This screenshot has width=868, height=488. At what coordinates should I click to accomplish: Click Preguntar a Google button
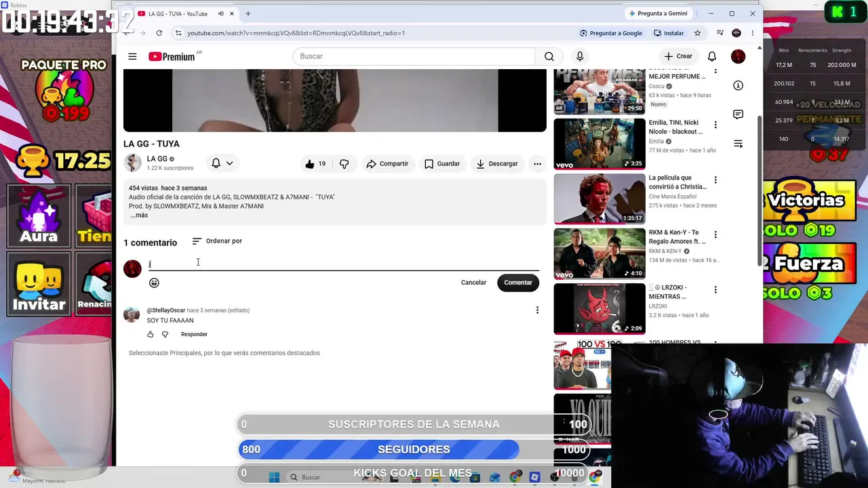[x=611, y=33]
